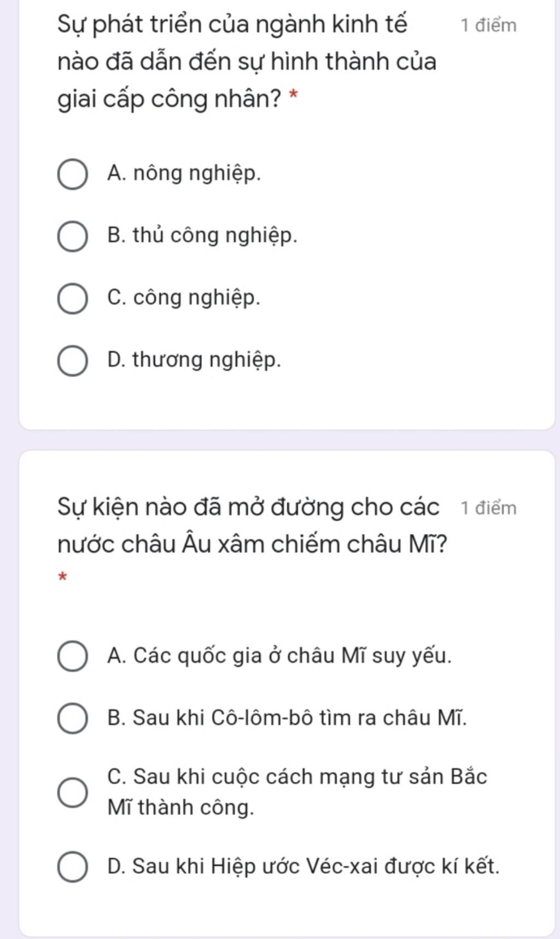Click text 'A. Các quốc gia ở châu Mĩ suy yếu.'
This screenshot has width=560, height=939.
pos(280,655)
